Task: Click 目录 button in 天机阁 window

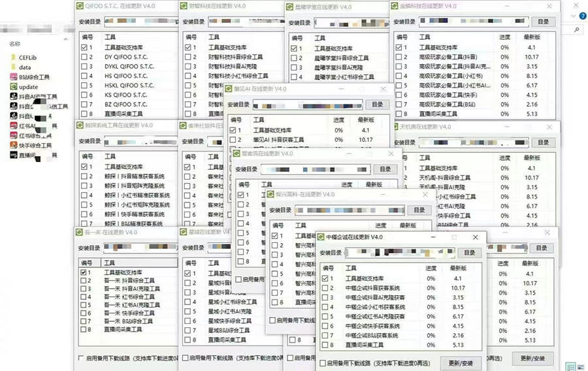Action: pos(543,142)
